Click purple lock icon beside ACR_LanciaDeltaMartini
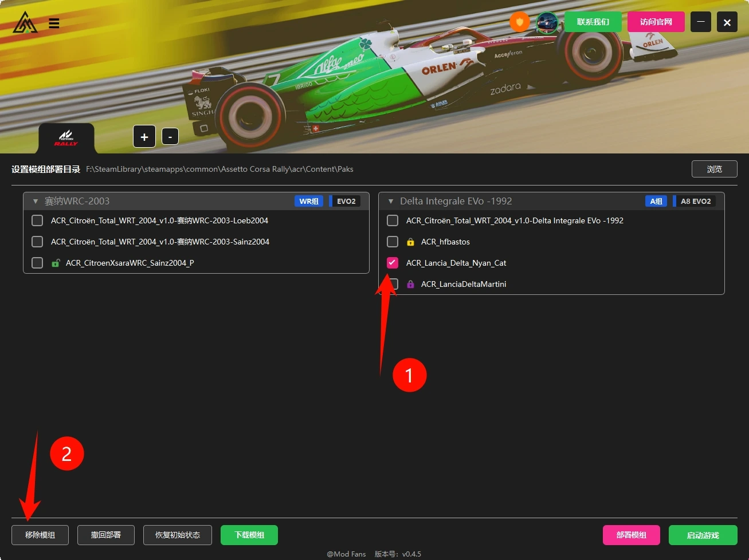749x560 pixels. pyautogui.click(x=410, y=285)
